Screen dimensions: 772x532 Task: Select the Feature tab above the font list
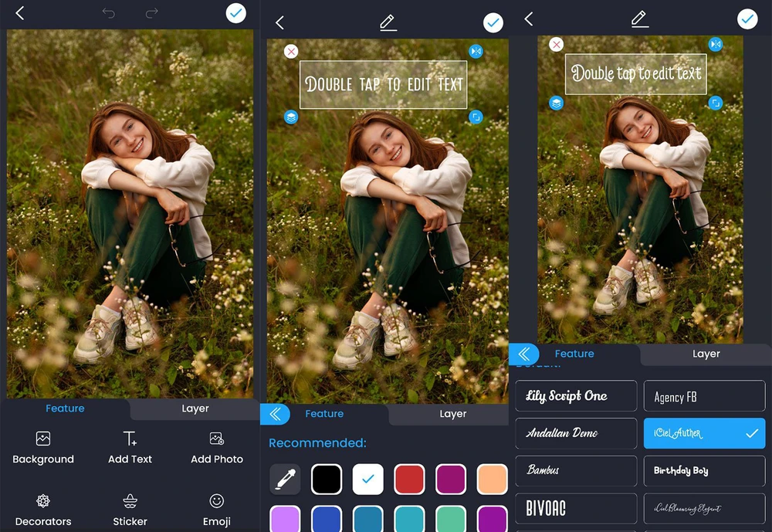pyautogui.click(x=574, y=354)
